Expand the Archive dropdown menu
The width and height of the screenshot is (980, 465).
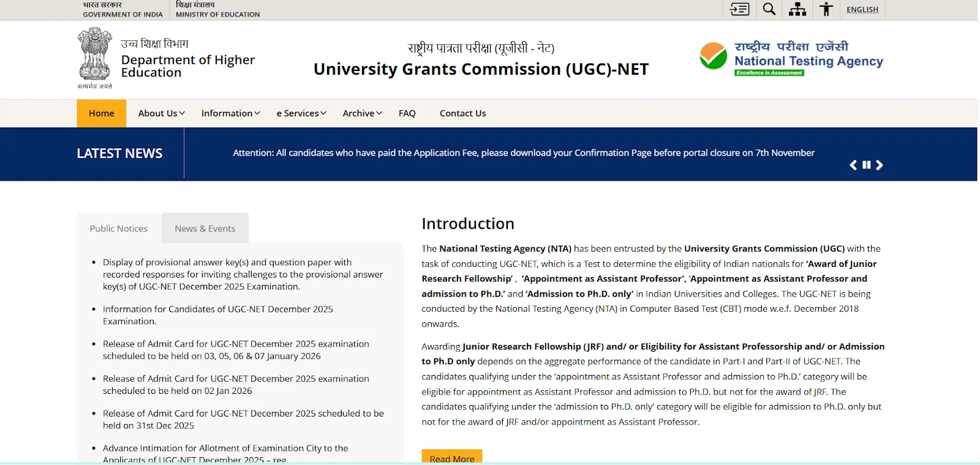point(363,113)
